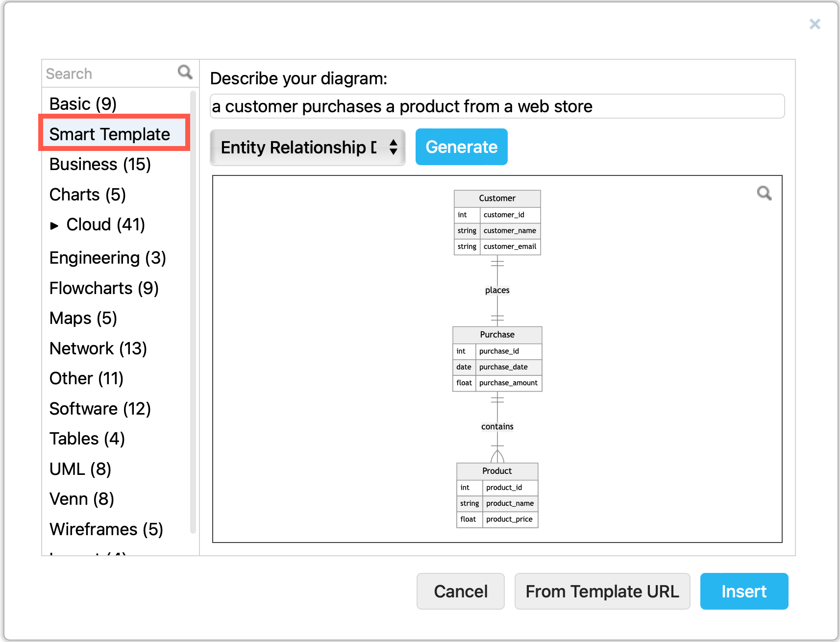The width and height of the screenshot is (840, 642).
Task: Open From Template URL
Action: [602, 591]
